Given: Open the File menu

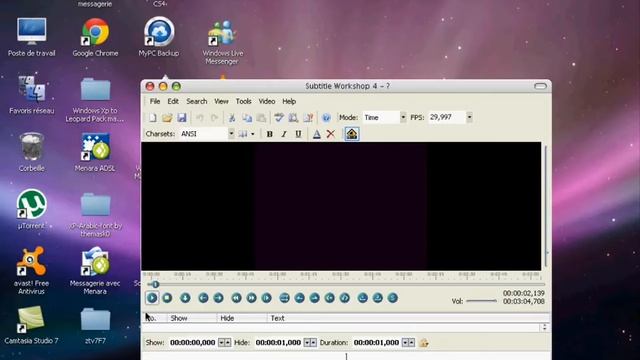Looking at the screenshot, I should tap(155, 101).
